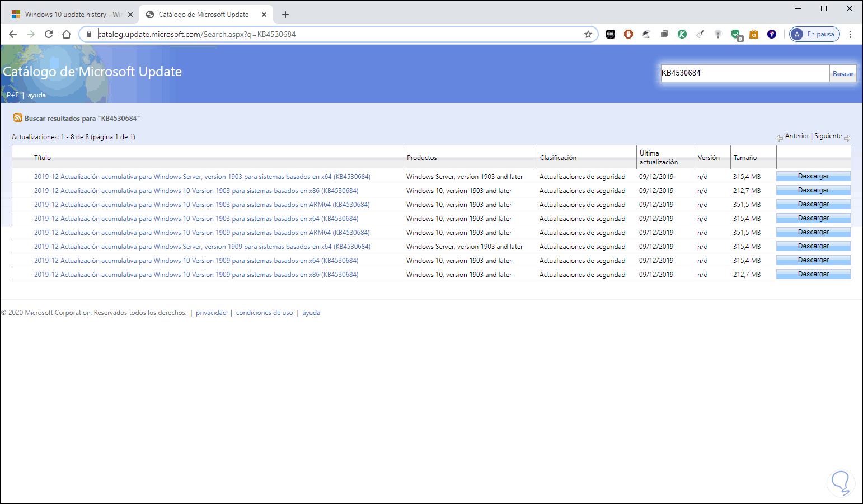
Task: Sort by Última actualización column
Action: click(x=659, y=158)
